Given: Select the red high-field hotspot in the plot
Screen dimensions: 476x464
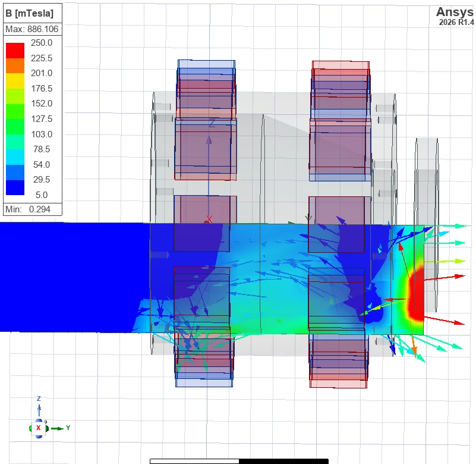Looking at the screenshot, I should (416, 294).
